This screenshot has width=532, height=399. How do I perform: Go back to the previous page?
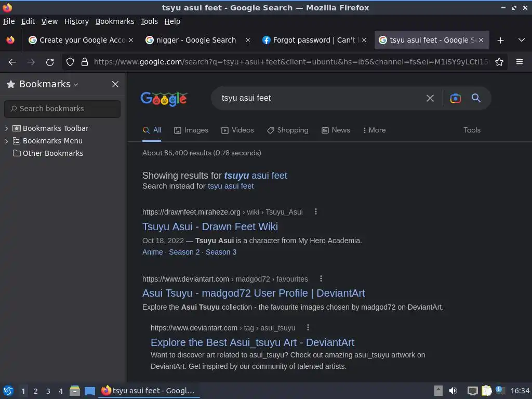pyautogui.click(x=12, y=62)
